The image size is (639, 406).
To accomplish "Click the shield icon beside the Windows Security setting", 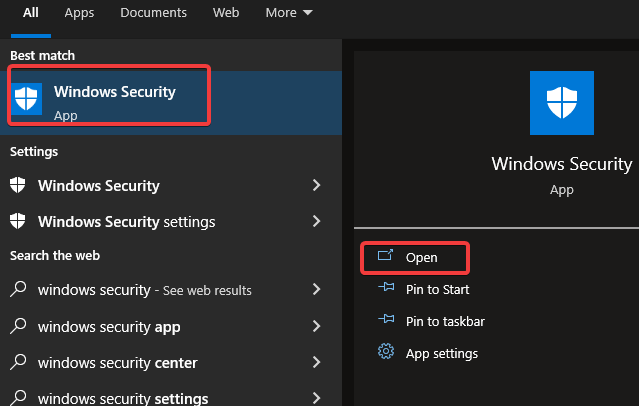I will click(18, 185).
